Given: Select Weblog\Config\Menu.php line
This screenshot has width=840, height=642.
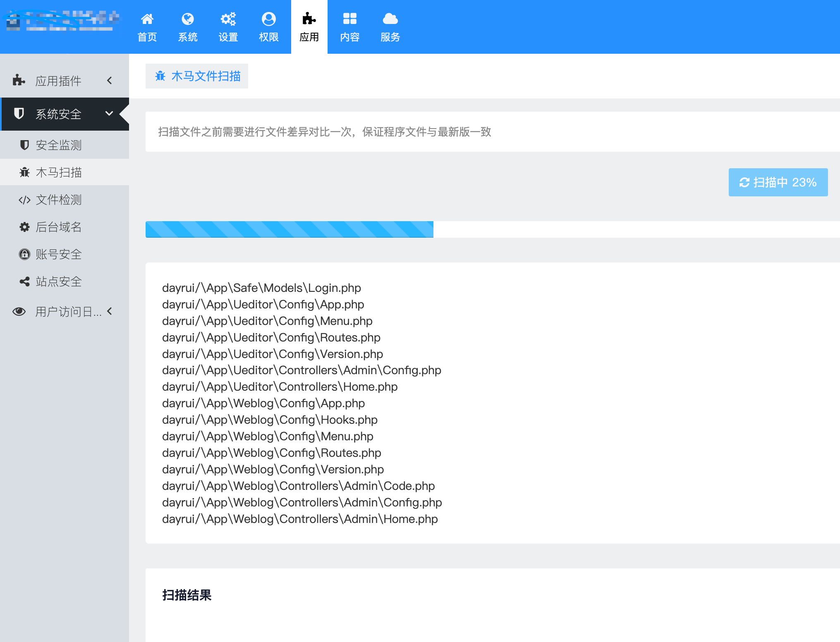Looking at the screenshot, I should 268,436.
